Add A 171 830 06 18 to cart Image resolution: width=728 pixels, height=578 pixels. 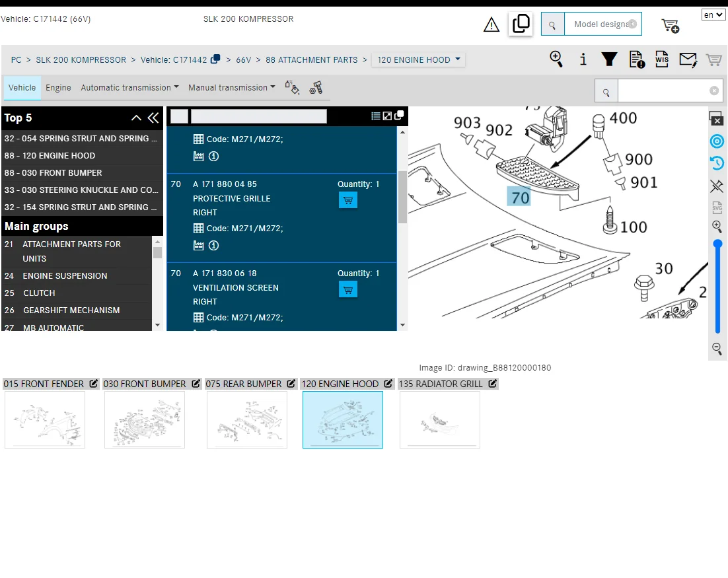tap(347, 290)
